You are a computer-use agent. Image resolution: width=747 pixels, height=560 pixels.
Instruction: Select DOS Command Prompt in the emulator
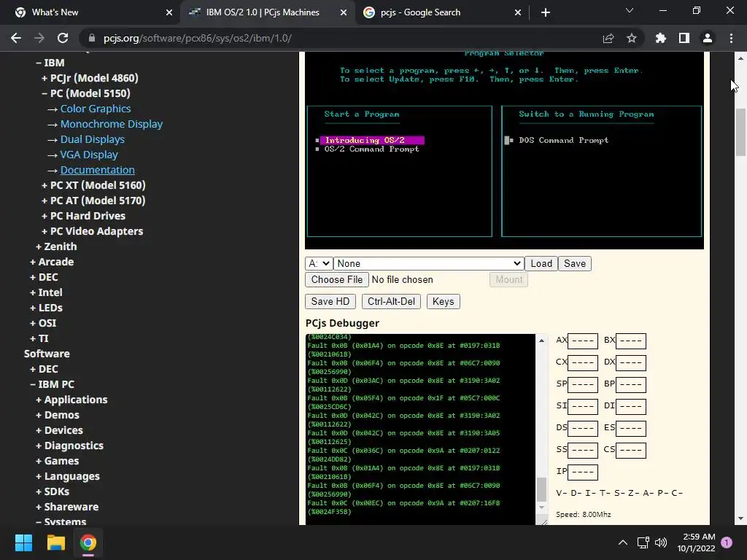(564, 140)
